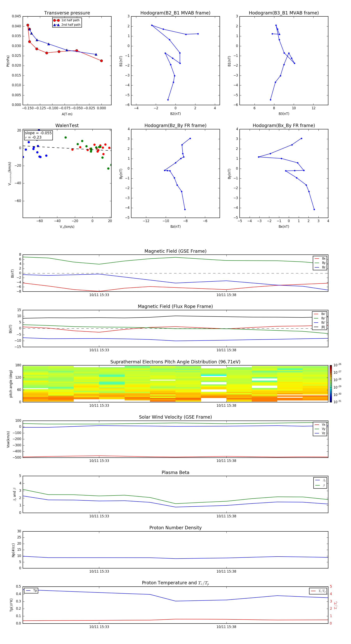
Task: Click the "pitch angle (deg)" axis label
Action: (x=11, y=384)
